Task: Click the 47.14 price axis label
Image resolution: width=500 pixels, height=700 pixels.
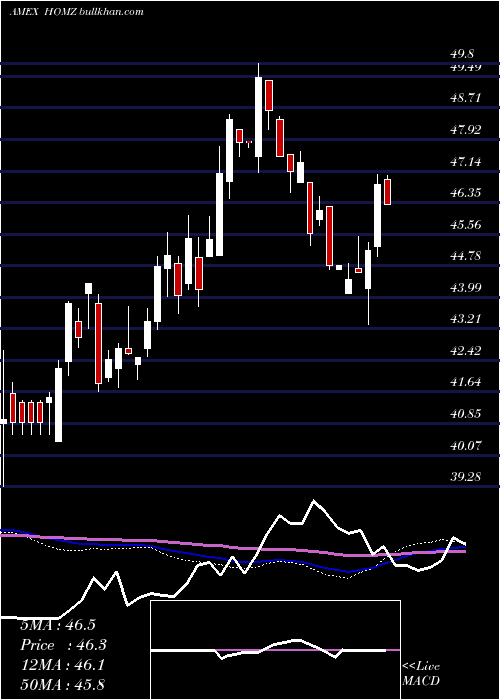Action: pos(466,161)
